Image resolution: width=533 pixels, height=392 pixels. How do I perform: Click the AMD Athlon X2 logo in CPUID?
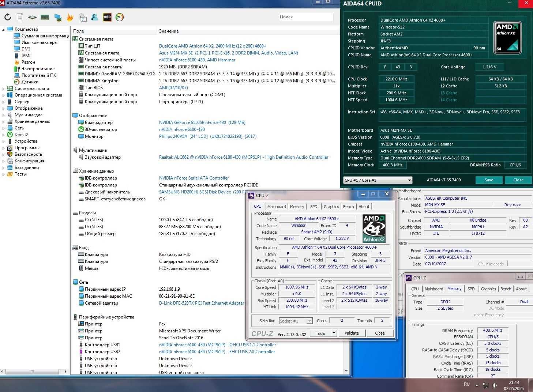pos(507,37)
